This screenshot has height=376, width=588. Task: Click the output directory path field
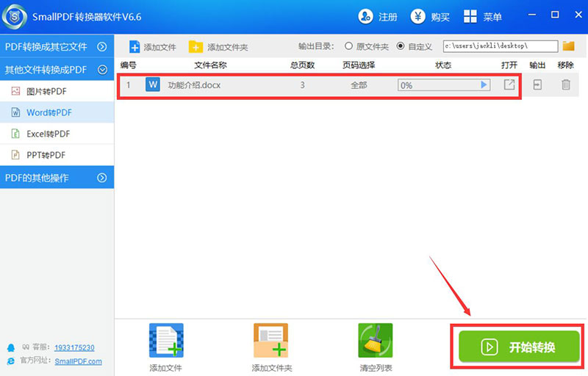tap(501, 46)
